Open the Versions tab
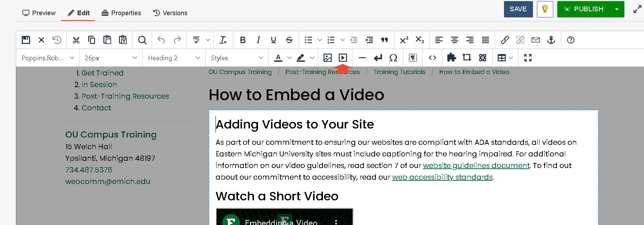Screen dimensions: 644x225 tap(170, 13)
